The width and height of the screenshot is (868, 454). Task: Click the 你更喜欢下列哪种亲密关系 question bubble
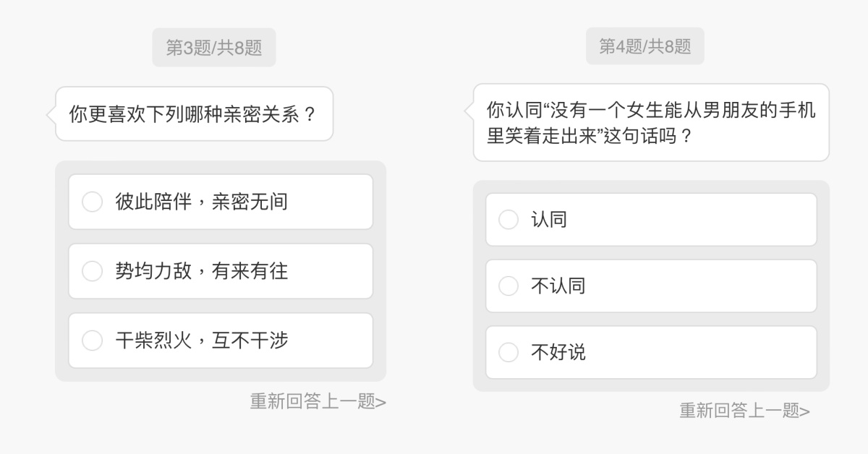pos(193,114)
